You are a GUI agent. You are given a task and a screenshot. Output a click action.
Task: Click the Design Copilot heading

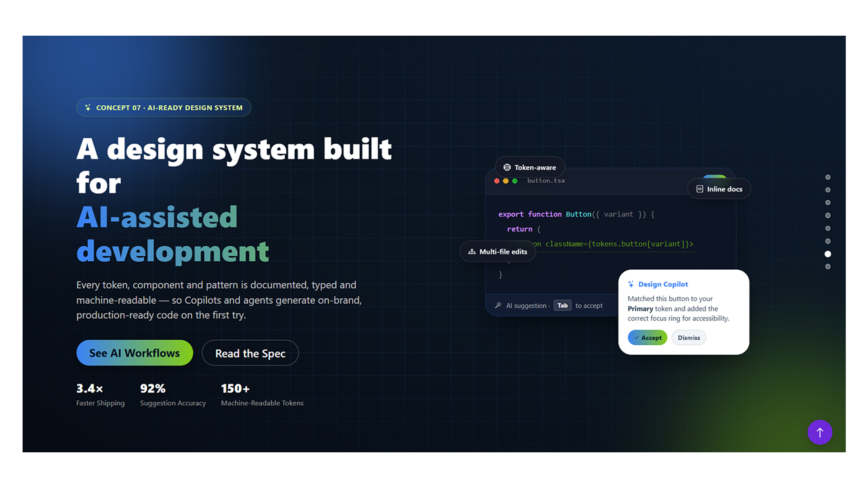coord(663,284)
